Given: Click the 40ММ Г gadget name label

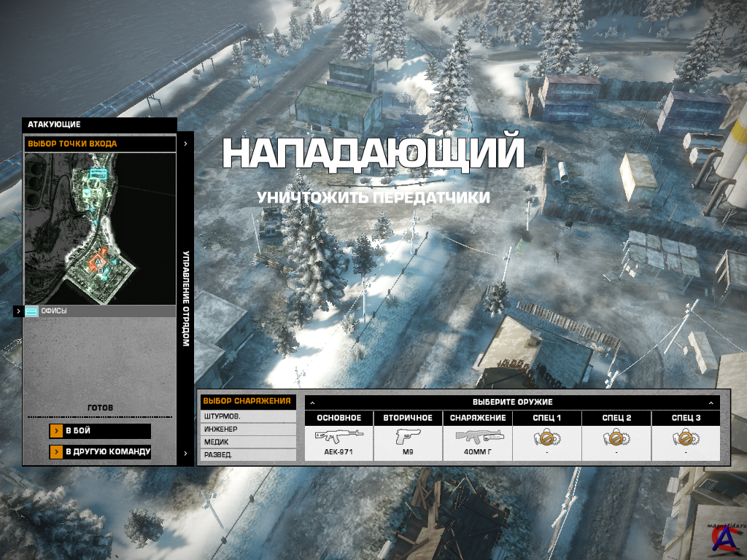Looking at the screenshot, I should (478, 452).
